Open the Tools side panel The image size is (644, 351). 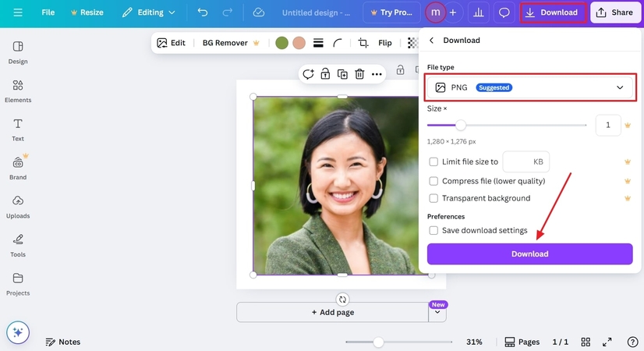pos(18,246)
